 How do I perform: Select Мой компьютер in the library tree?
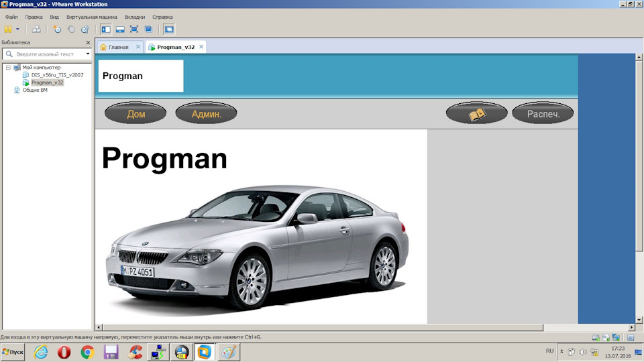tap(42, 67)
